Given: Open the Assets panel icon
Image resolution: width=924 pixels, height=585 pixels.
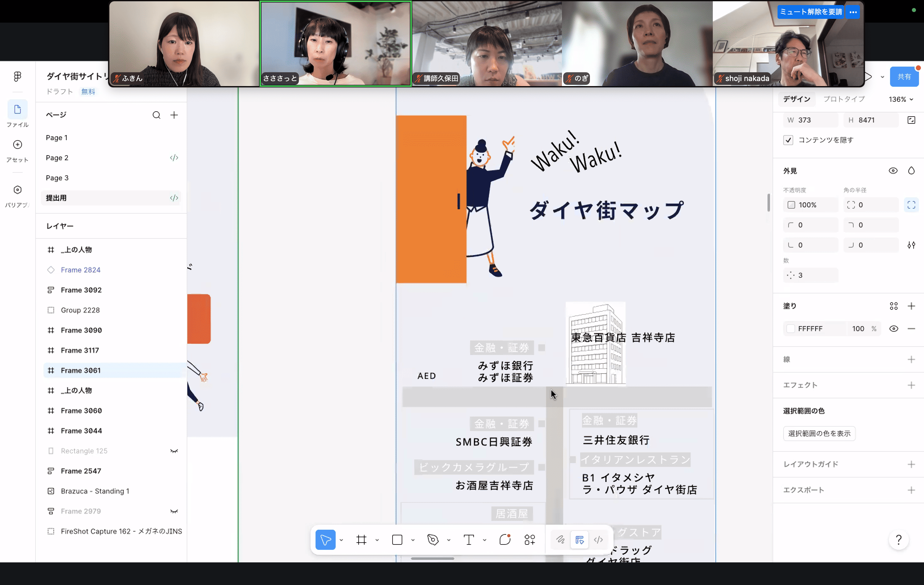Looking at the screenshot, I should coord(17,145).
